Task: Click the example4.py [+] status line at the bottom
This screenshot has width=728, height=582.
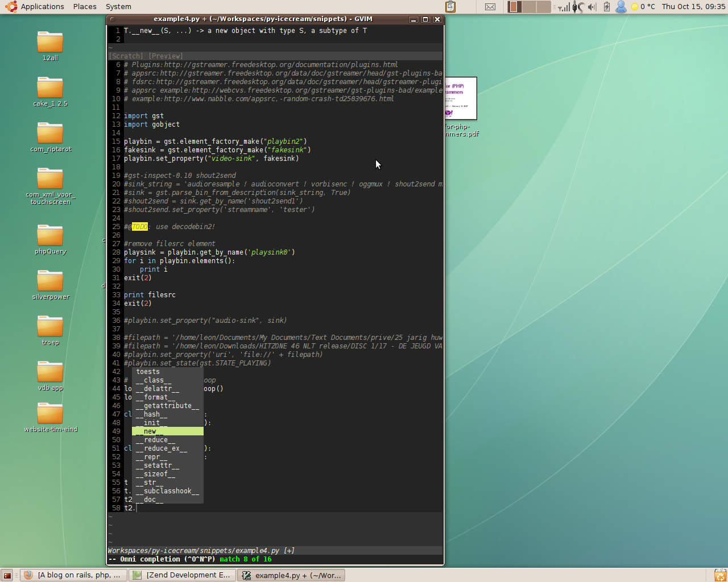Action: coord(275,551)
